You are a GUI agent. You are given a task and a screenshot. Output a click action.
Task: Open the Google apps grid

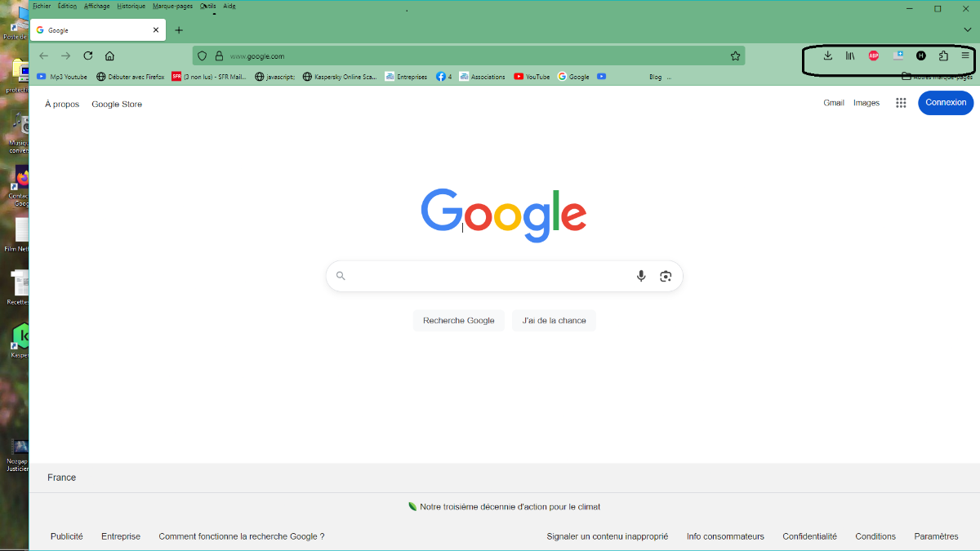pos(901,103)
